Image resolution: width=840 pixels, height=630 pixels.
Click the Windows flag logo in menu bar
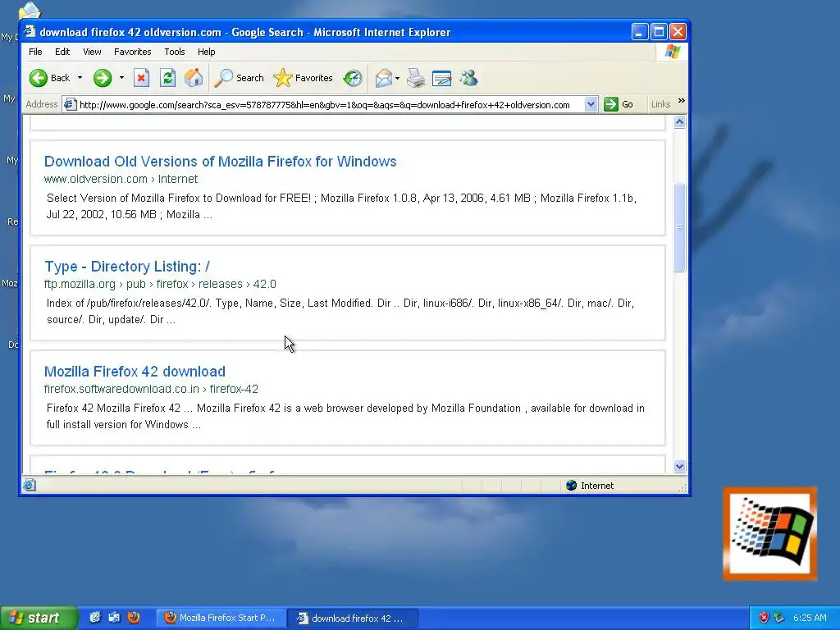click(x=673, y=52)
